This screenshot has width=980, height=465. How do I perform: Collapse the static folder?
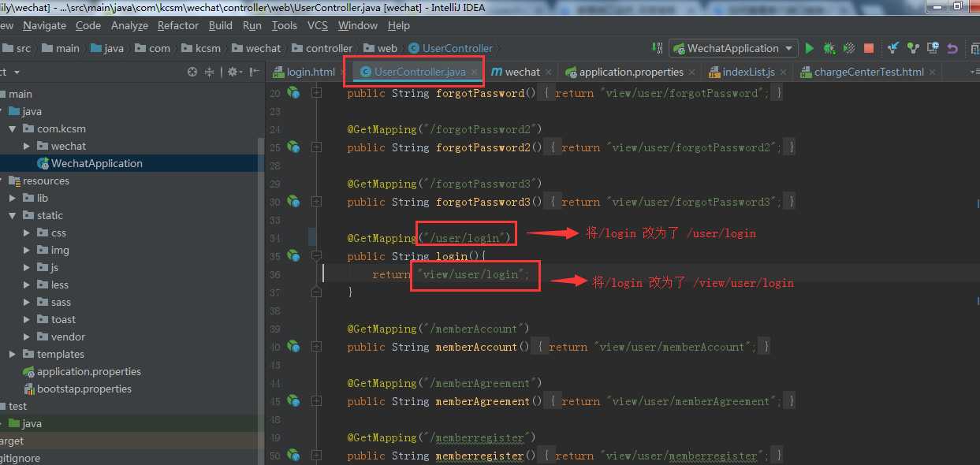pos(13,215)
